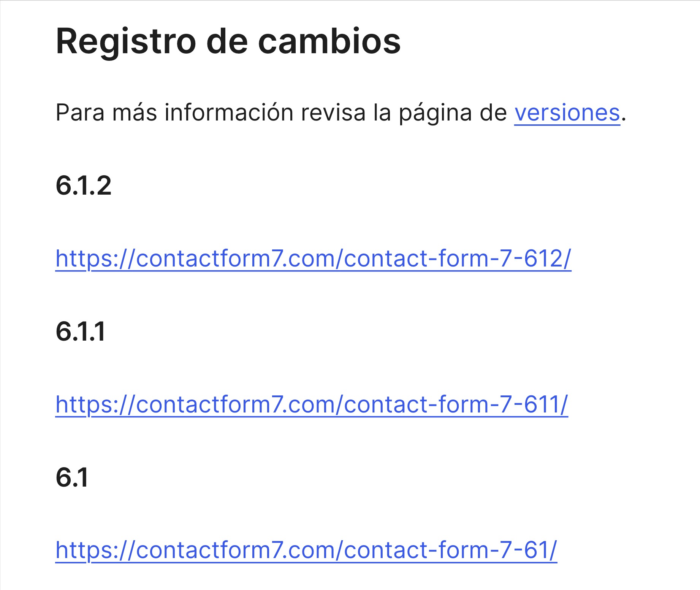Image resolution: width=700 pixels, height=590 pixels.
Task: Open the contact-form-7-611 URL link
Action: pyautogui.click(x=312, y=404)
